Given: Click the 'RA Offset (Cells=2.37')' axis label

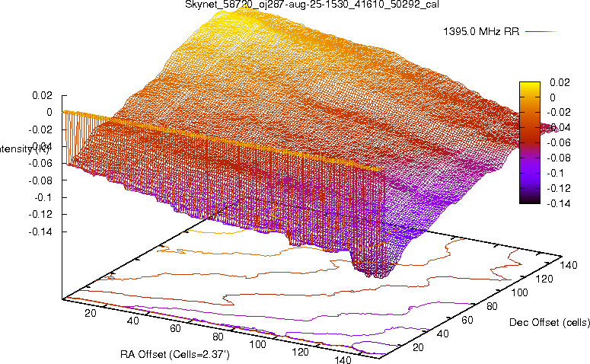Looking at the screenshot, I should tap(175, 355).
